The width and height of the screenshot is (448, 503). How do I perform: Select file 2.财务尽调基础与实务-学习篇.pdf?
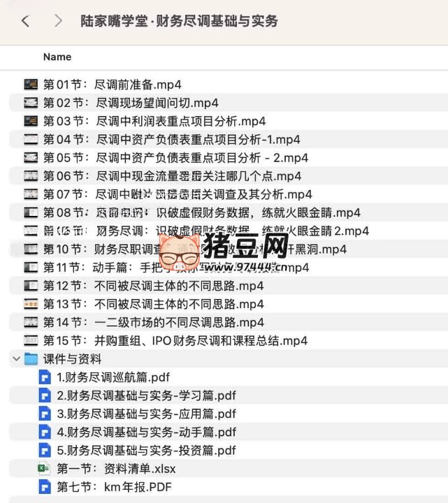[x=146, y=395]
